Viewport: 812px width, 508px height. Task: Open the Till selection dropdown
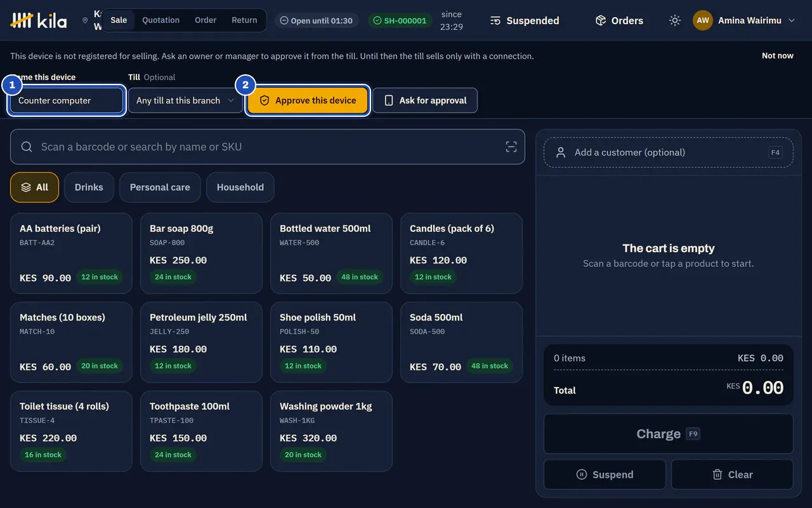(x=185, y=100)
